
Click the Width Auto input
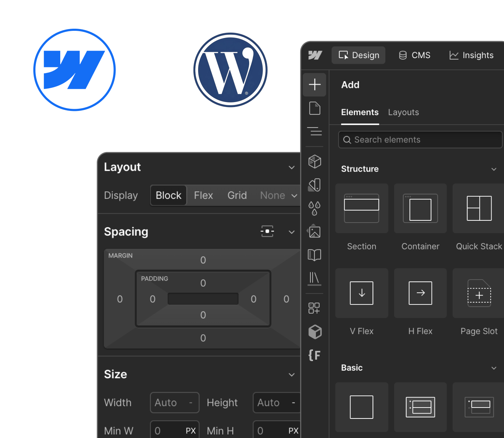[x=175, y=403]
